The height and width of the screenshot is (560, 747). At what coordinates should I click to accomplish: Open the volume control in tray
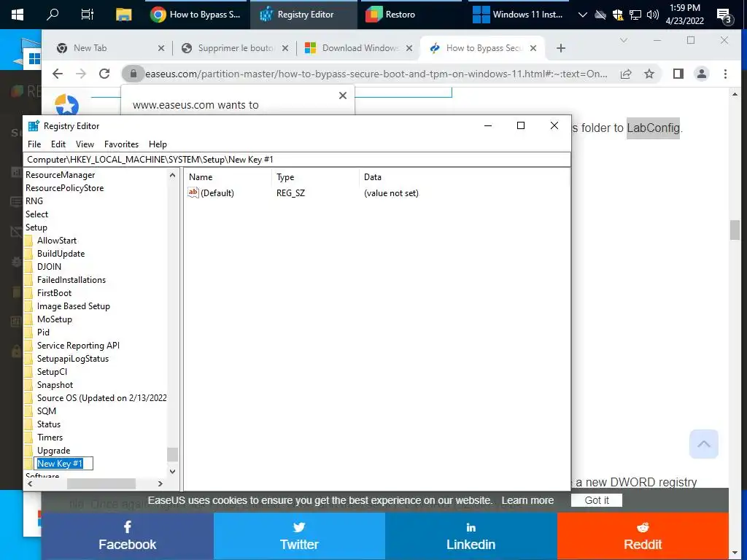(x=653, y=15)
